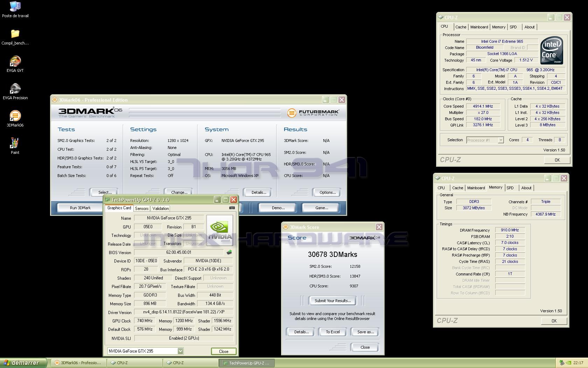This screenshot has height=368, width=588.
Task: Click GPU-Z screenshot camera icon
Action: tap(232, 208)
